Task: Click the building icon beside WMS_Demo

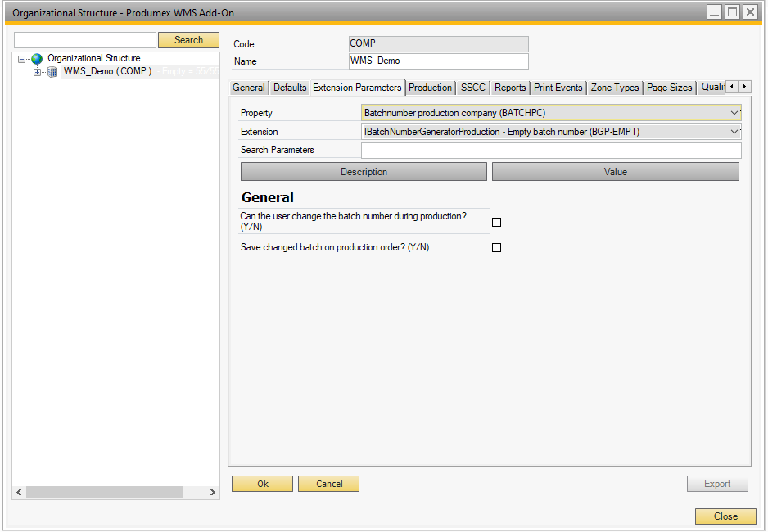Action: point(52,72)
